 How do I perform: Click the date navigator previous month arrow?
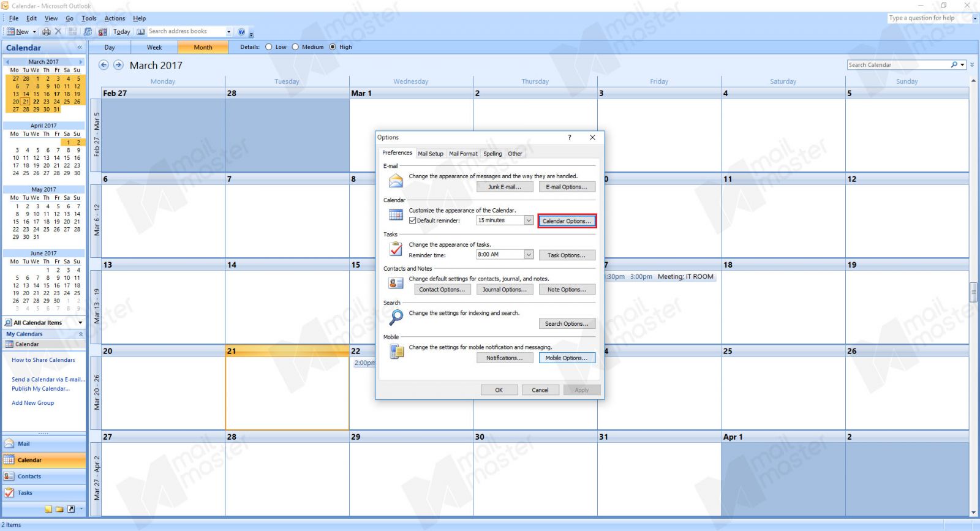click(7, 62)
